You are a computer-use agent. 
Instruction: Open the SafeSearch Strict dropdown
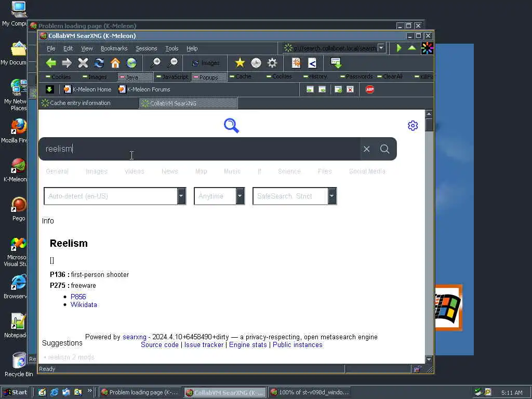[x=295, y=196]
